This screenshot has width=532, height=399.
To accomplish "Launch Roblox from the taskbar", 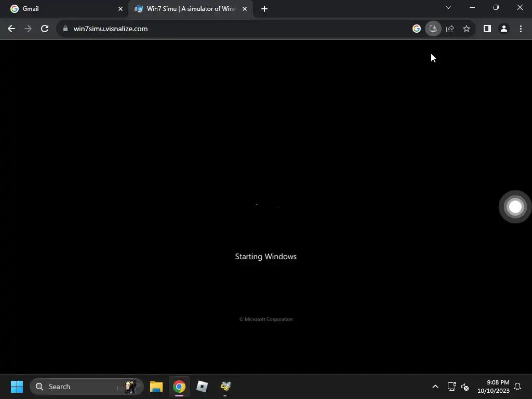I will (202, 387).
